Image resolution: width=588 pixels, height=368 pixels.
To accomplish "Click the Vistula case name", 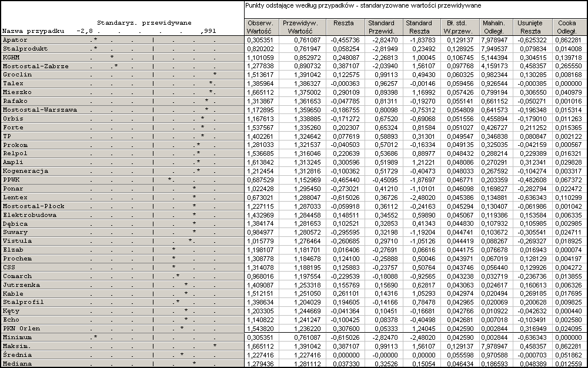I will pyautogui.click(x=17, y=241).
